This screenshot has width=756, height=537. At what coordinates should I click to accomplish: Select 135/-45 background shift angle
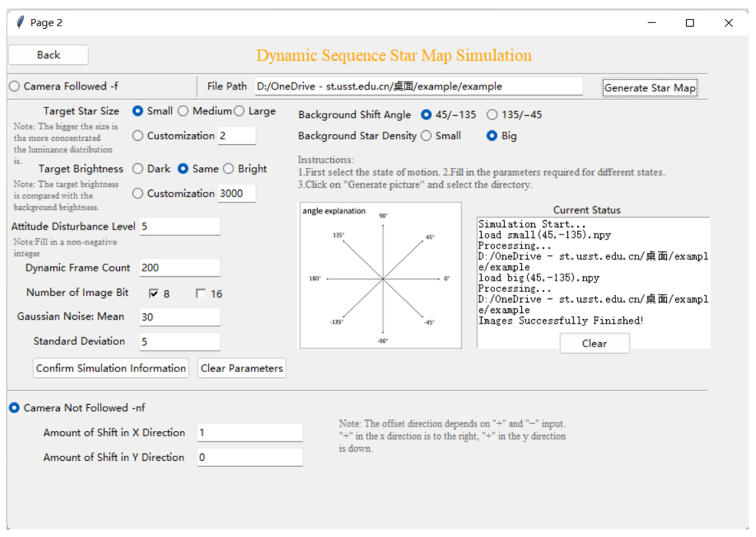[492, 115]
